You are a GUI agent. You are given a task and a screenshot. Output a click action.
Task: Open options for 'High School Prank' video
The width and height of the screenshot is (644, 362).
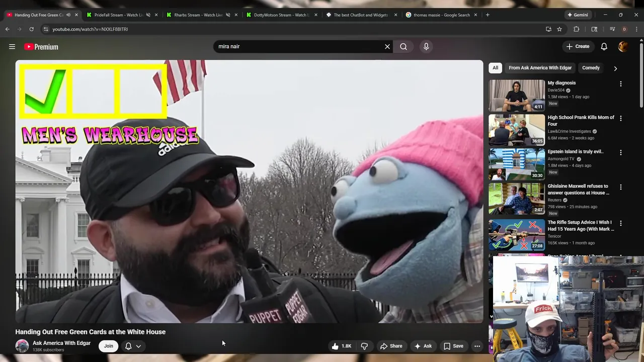[621, 118]
